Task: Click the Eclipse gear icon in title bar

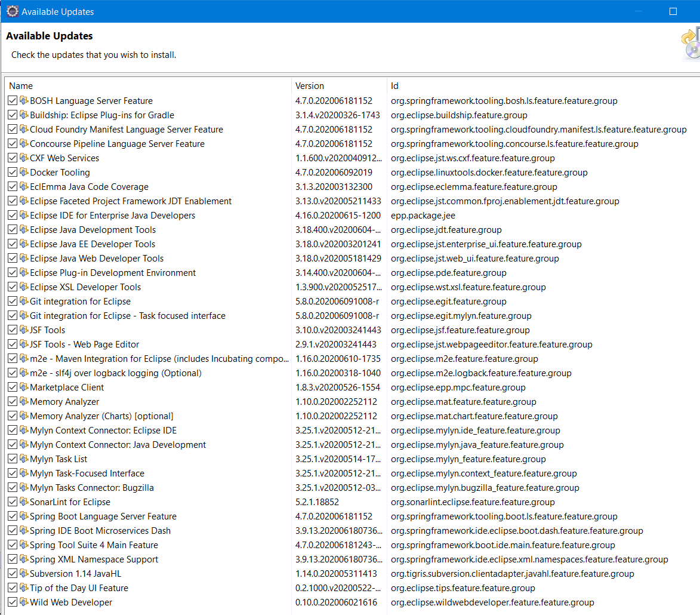Action: click(x=13, y=11)
